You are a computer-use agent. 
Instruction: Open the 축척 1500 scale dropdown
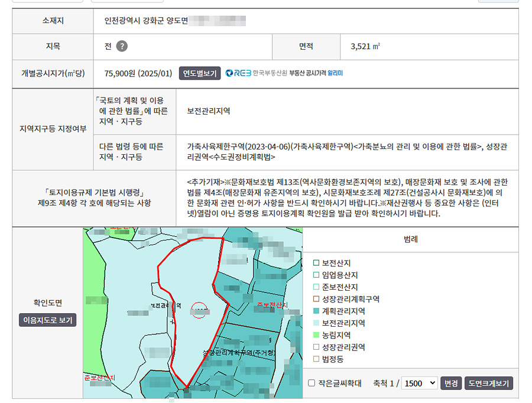[x=419, y=383]
